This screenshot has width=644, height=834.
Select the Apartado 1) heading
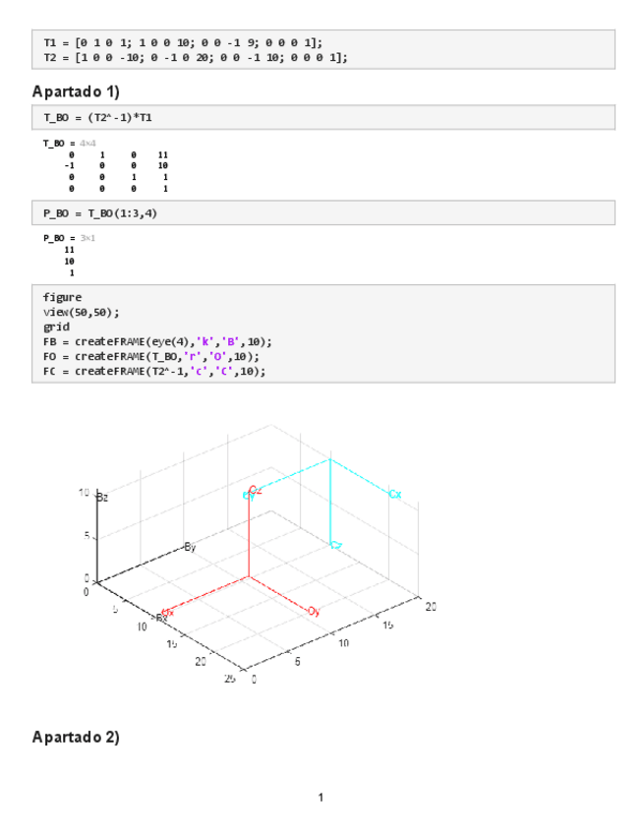click(x=76, y=91)
